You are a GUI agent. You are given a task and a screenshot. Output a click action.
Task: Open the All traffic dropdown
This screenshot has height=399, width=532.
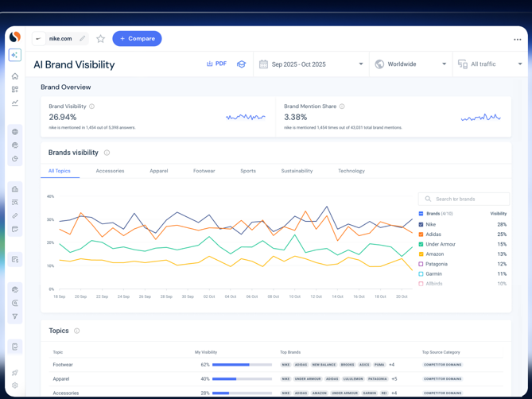coord(490,64)
